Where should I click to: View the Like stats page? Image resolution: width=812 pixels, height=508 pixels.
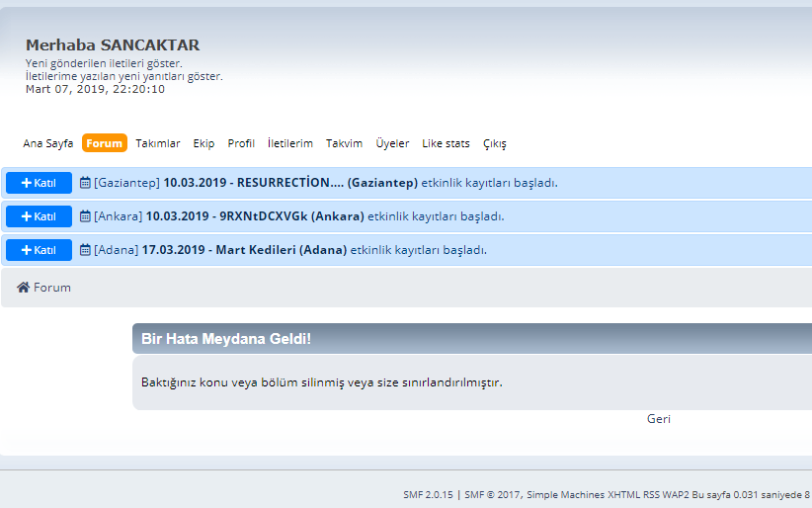pyautogui.click(x=446, y=143)
